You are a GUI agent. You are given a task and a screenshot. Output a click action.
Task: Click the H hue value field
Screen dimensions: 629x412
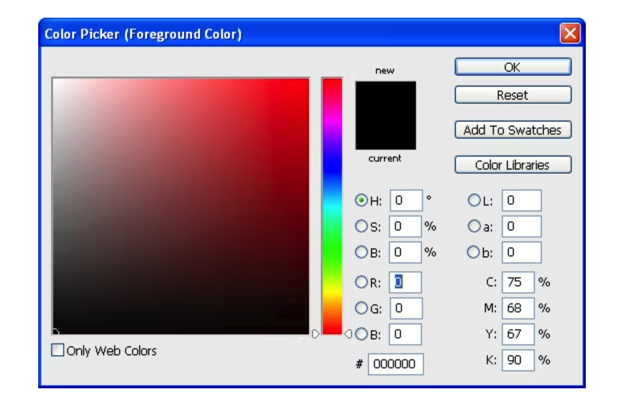coord(405,201)
